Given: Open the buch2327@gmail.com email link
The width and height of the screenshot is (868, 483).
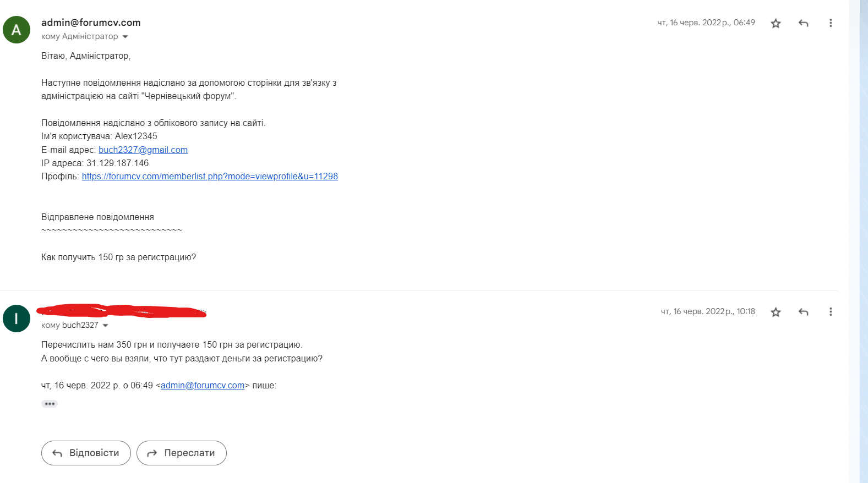Looking at the screenshot, I should coord(143,150).
